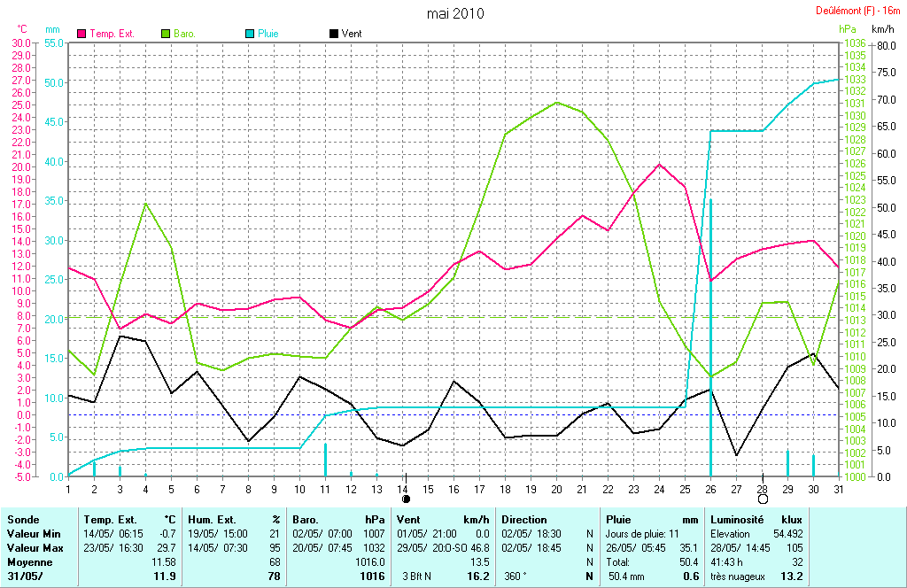This screenshot has width=907, height=588.
Task: Click the green Baro. legend swatch
Action: (166, 34)
